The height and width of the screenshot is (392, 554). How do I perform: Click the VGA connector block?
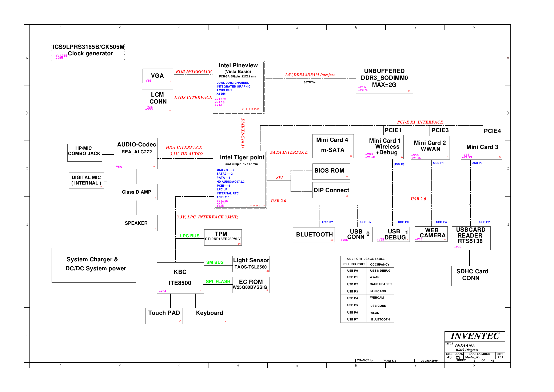[158, 76]
